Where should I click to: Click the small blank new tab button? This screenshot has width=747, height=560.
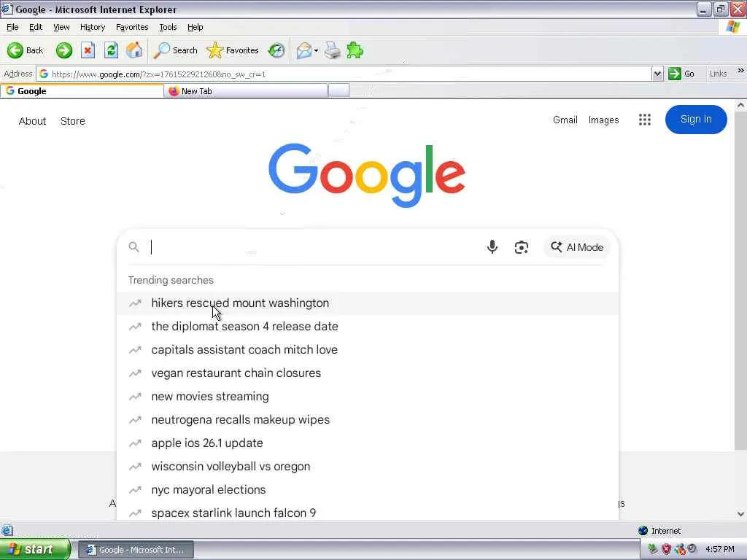(x=338, y=90)
